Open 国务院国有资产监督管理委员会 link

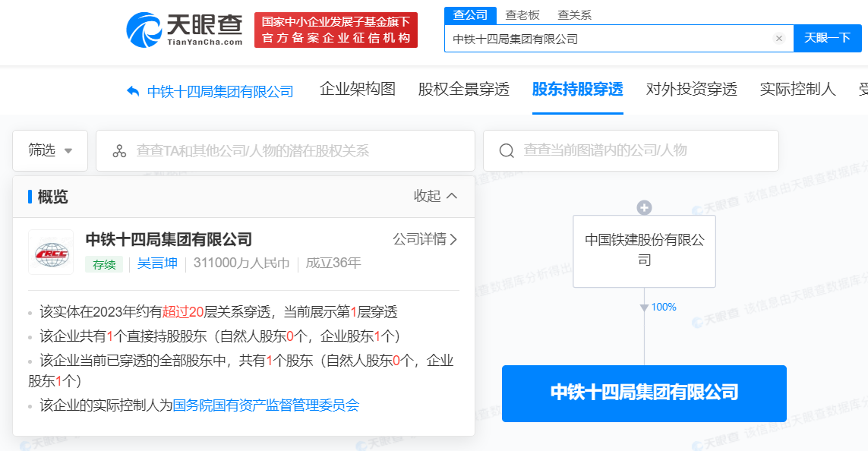pos(267,405)
